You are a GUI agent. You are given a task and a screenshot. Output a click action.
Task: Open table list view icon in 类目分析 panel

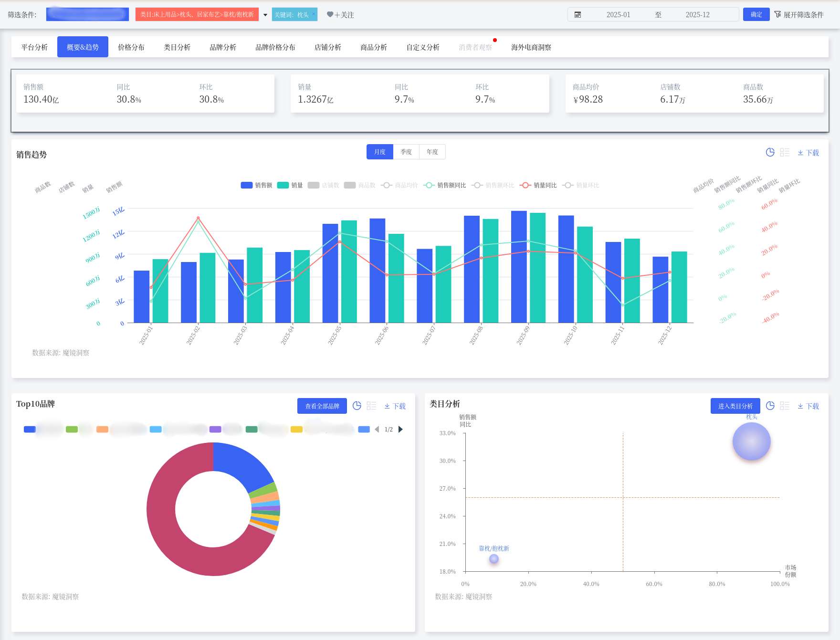pos(785,406)
